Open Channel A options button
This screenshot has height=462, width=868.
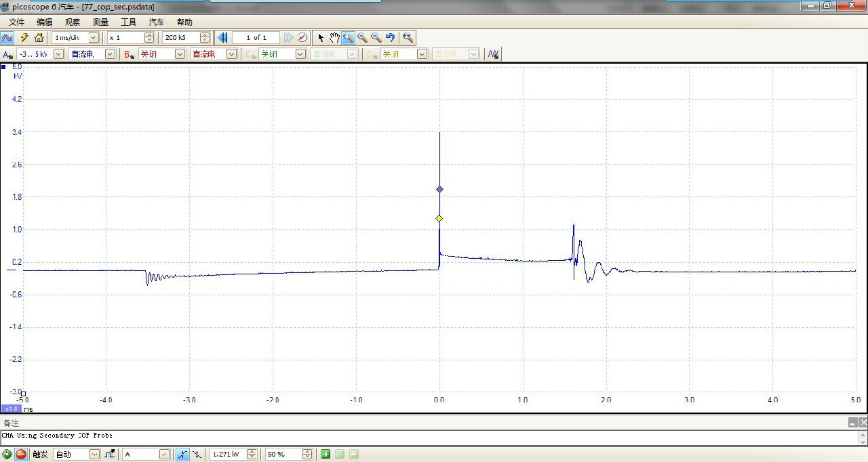pos(7,54)
